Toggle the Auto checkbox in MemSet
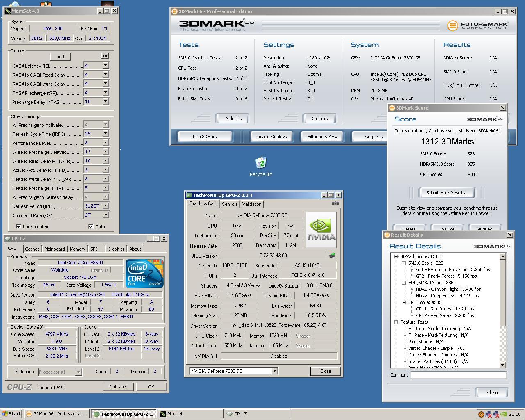The width and height of the screenshot is (525, 420). [91, 226]
